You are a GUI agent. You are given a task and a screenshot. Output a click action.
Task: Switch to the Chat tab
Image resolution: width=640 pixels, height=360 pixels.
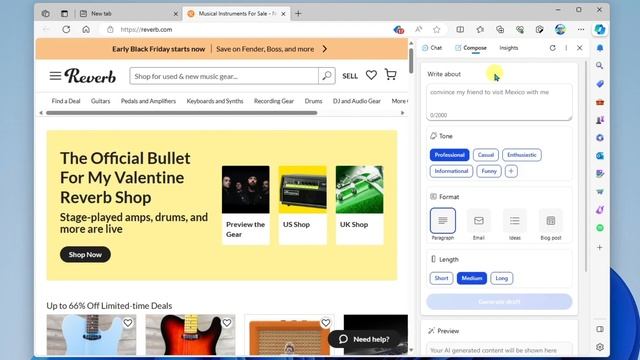[432, 48]
